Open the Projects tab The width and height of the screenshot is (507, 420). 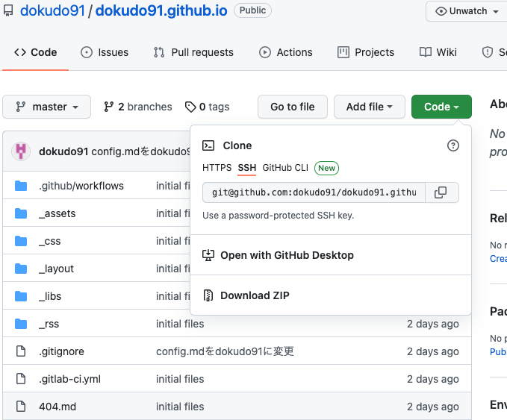(x=366, y=52)
